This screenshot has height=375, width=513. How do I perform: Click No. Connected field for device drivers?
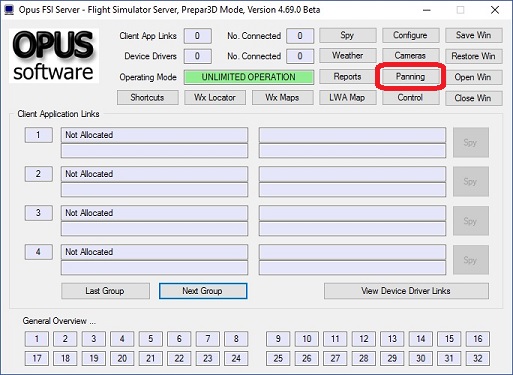pyautogui.click(x=300, y=56)
